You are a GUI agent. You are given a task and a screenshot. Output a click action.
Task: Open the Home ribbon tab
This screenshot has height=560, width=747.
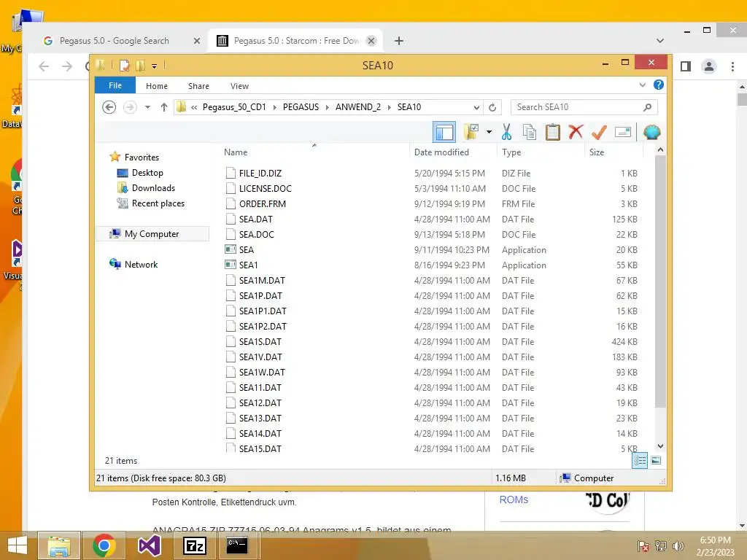pos(157,86)
